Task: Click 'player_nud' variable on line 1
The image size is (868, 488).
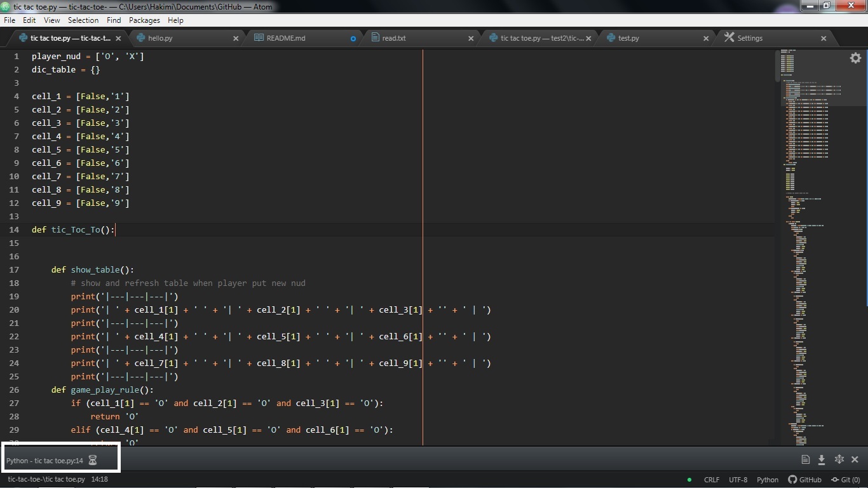Action: 56,57
